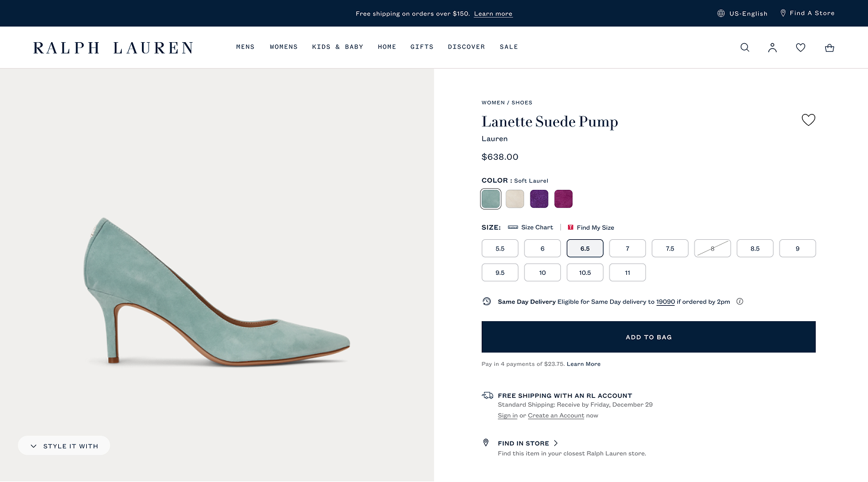Select size 10
The width and height of the screenshot is (868, 482).
point(542,272)
